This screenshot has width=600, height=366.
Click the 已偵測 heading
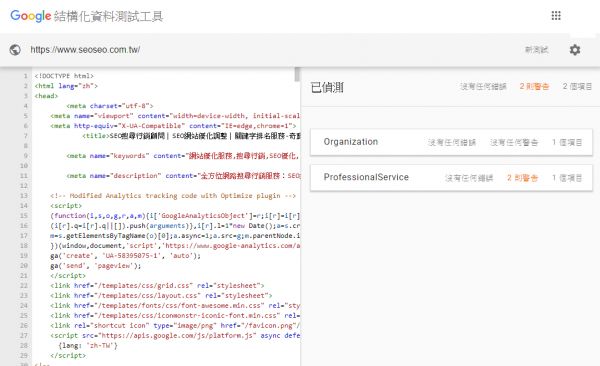coord(327,87)
